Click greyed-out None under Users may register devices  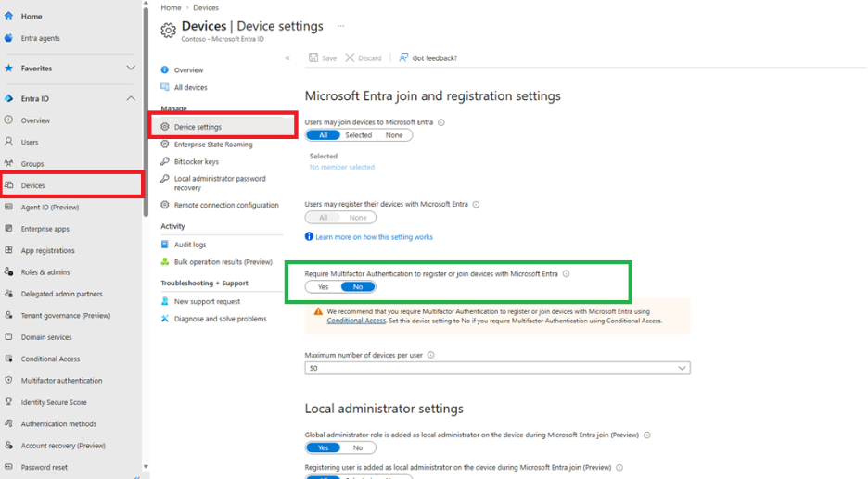coord(358,218)
